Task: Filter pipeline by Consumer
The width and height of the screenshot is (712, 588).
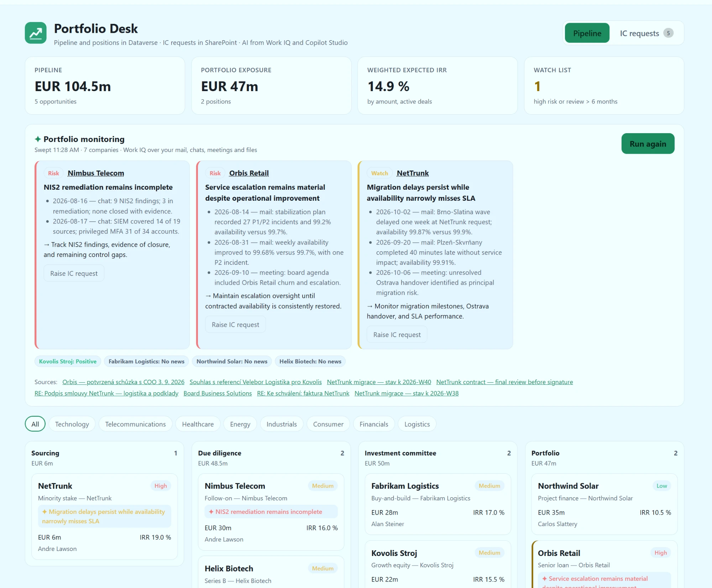Action: 328,424
